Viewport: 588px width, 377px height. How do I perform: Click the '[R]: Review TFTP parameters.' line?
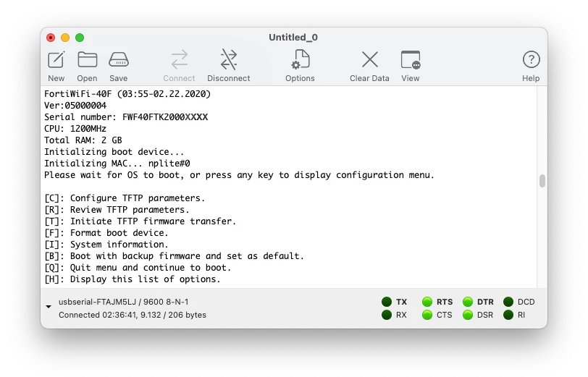click(x=117, y=210)
